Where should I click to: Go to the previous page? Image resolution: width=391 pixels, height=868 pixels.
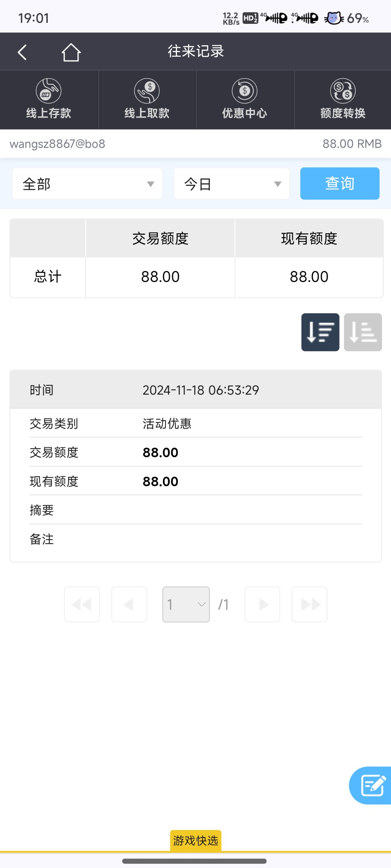click(129, 604)
